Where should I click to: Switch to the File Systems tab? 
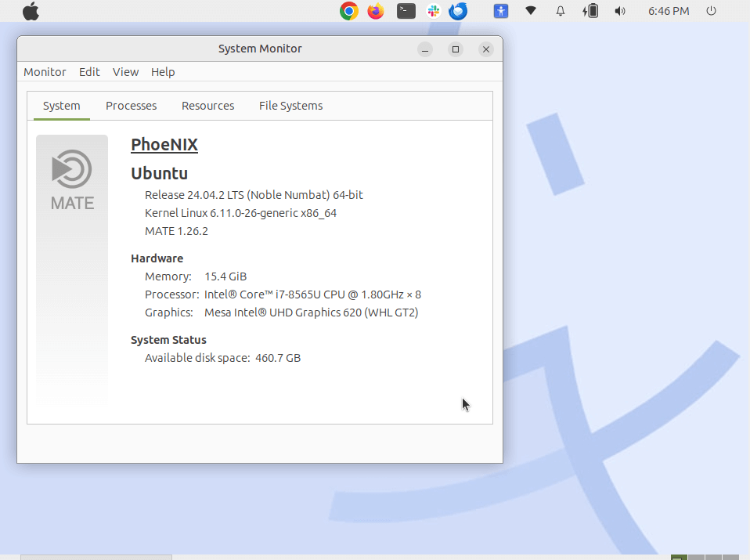[290, 106]
